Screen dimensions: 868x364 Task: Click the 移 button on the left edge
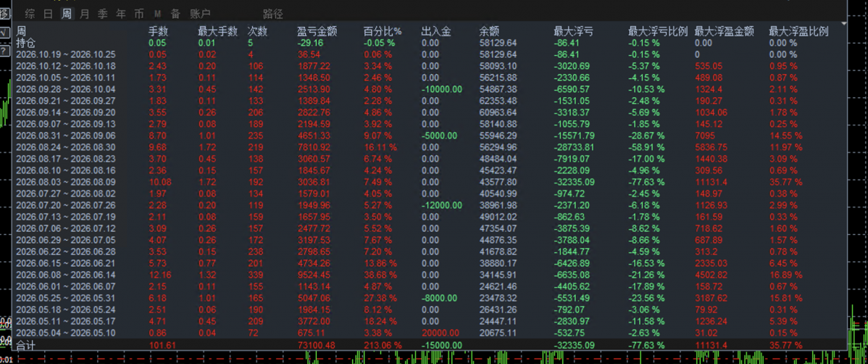[x=4, y=14]
